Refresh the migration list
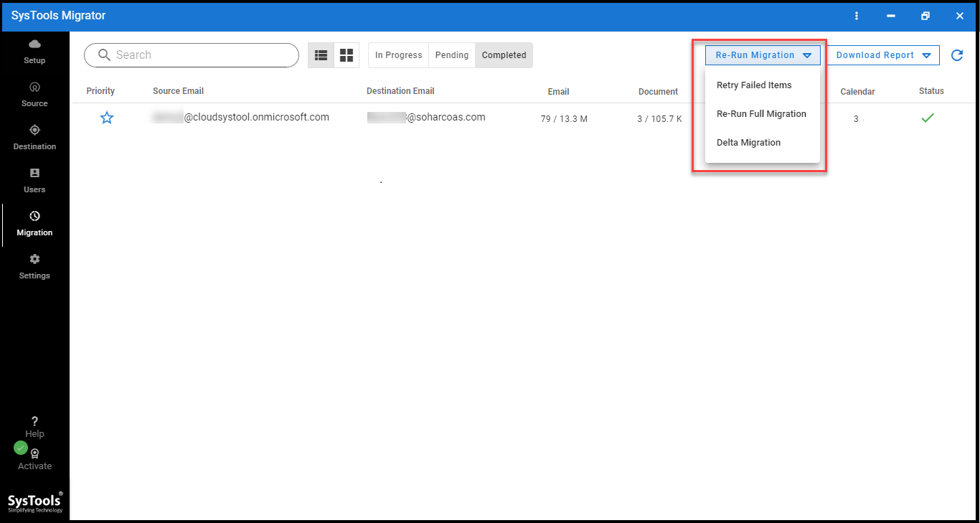 click(x=956, y=55)
